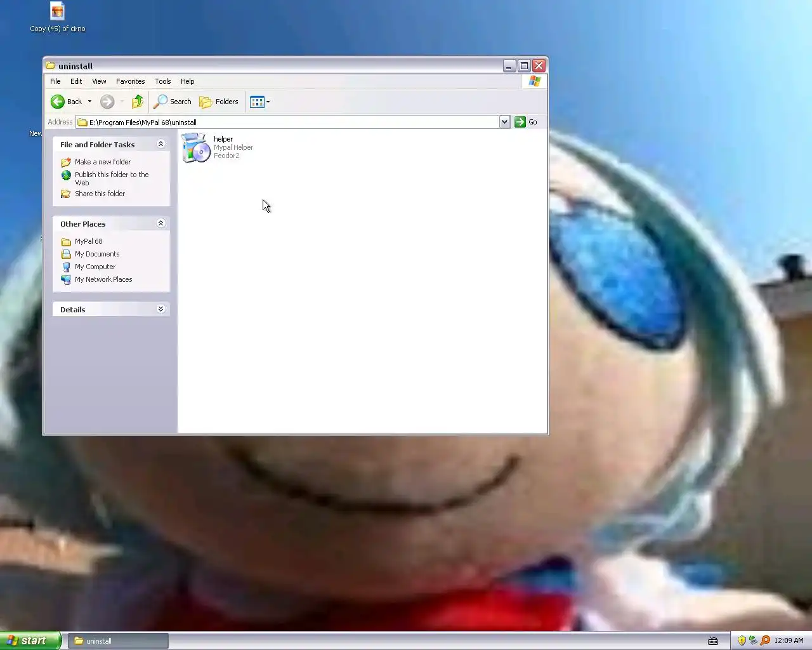Open the Search pane
812x650 pixels.
(x=173, y=102)
